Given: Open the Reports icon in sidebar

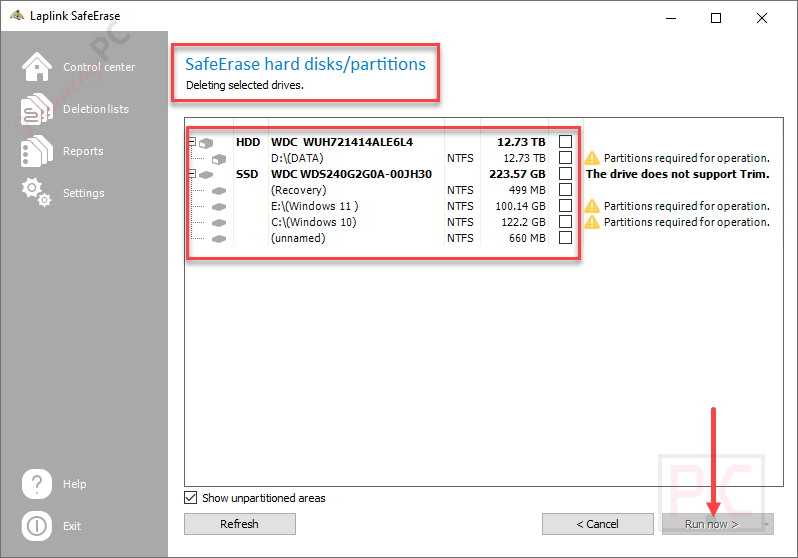Looking at the screenshot, I should tap(37, 151).
